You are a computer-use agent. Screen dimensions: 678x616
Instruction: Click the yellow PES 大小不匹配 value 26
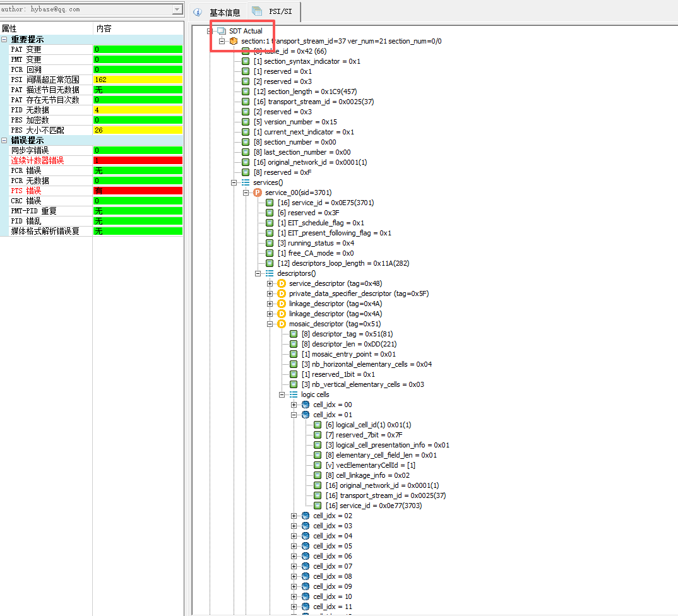pyautogui.click(x=138, y=130)
